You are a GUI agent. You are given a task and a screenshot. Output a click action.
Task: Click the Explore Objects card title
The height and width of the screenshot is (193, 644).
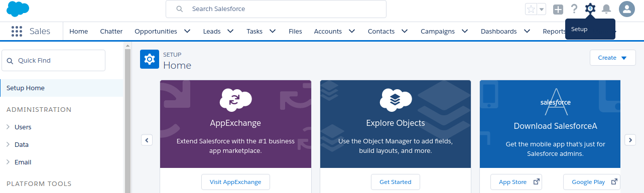[396, 123]
